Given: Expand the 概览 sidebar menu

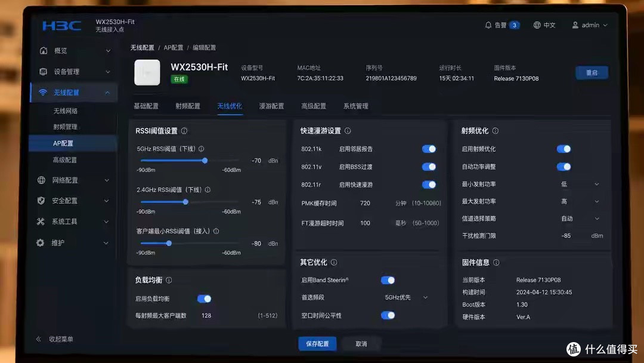Looking at the screenshot, I should pos(108,51).
